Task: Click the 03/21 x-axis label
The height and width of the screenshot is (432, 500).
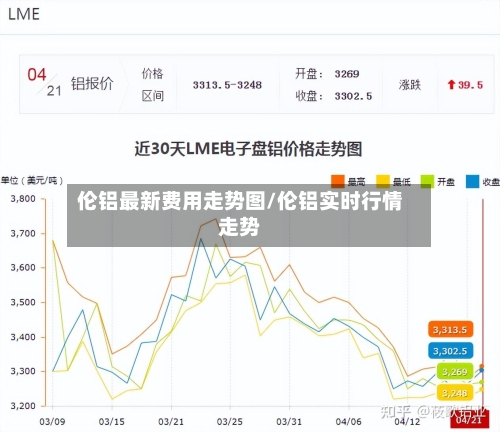Action: click(x=171, y=421)
